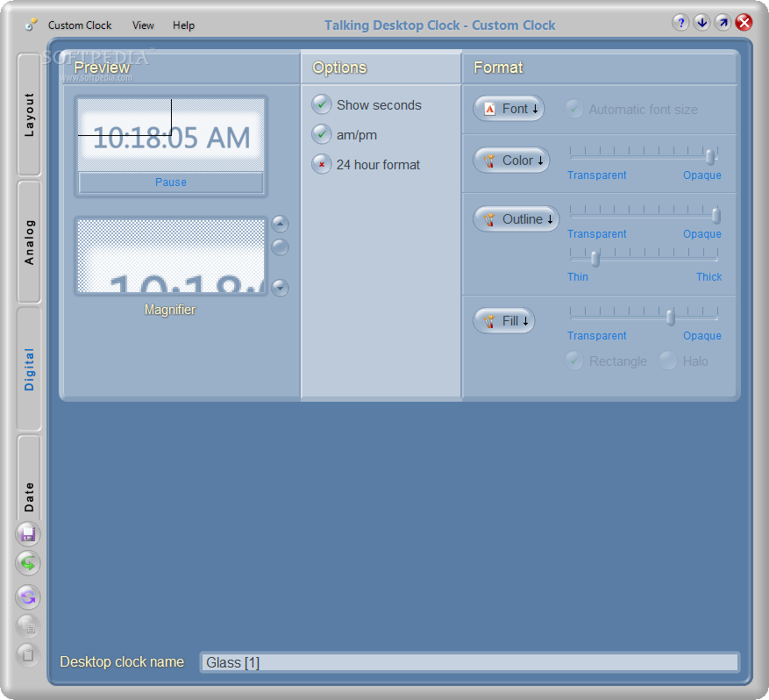Open the Help menu
The width and height of the screenshot is (769, 700).
tap(184, 25)
